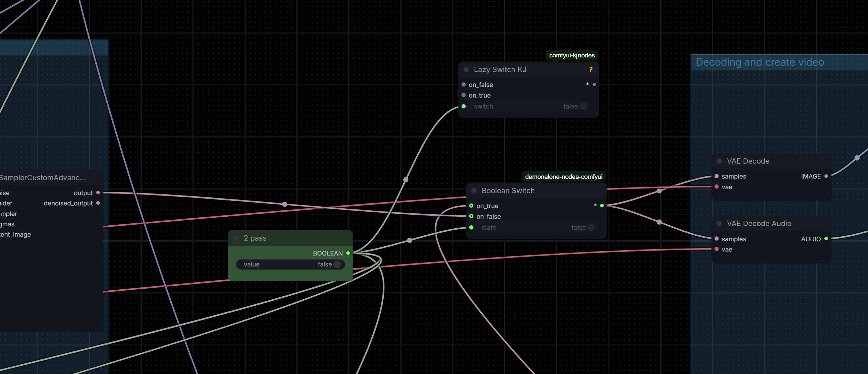The height and width of the screenshot is (374, 868).
Task: Click the comfyui-kjnodes badge
Action: click(x=572, y=55)
